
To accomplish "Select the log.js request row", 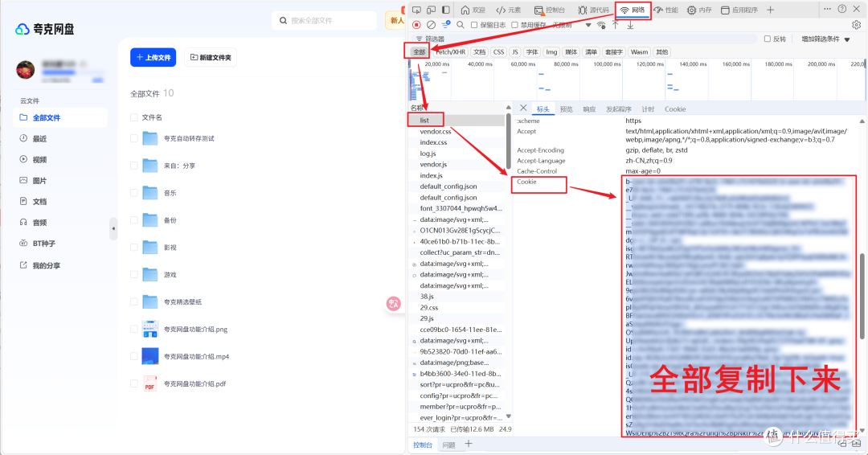I will (x=457, y=154).
